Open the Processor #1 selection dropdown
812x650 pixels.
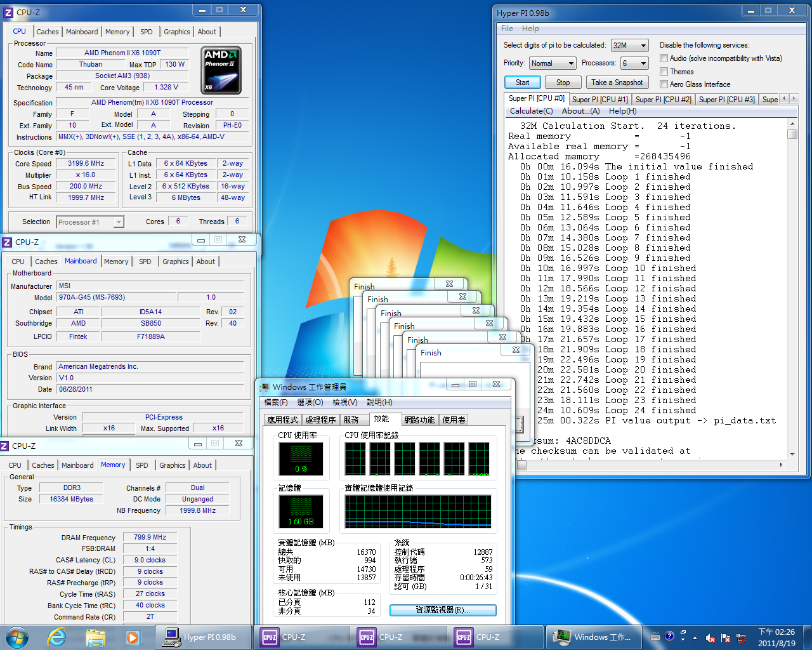pos(90,222)
